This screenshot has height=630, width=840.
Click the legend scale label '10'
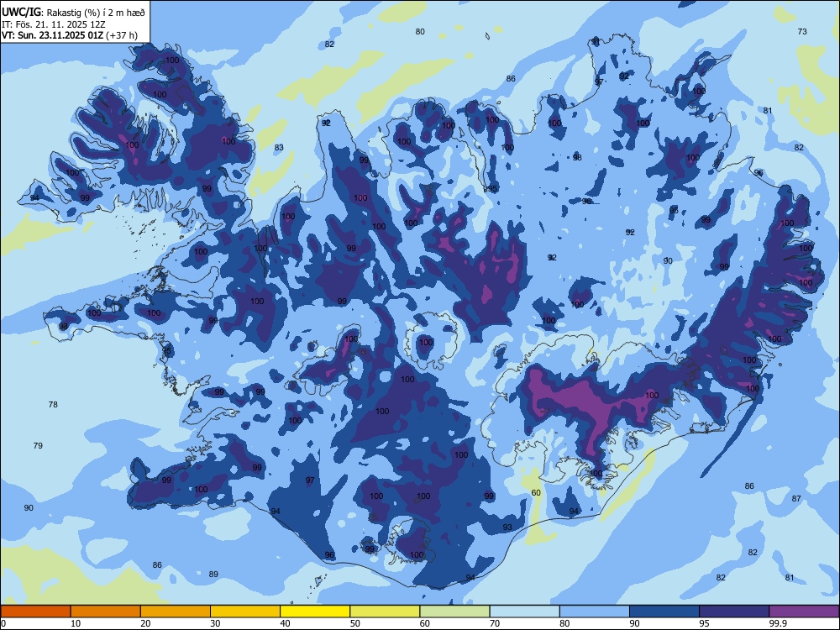pyautogui.click(x=76, y=623)
